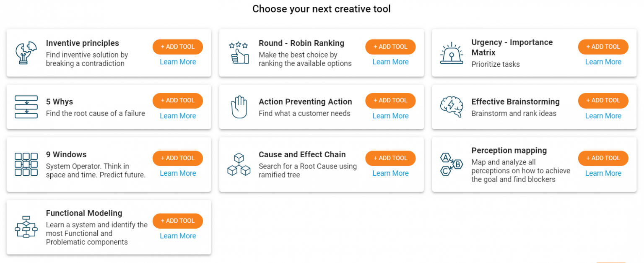644x263 pixels.
Task: Click the thumbs-up icon for Round-Robin Ranking
Action: click(x=239, y=52)
